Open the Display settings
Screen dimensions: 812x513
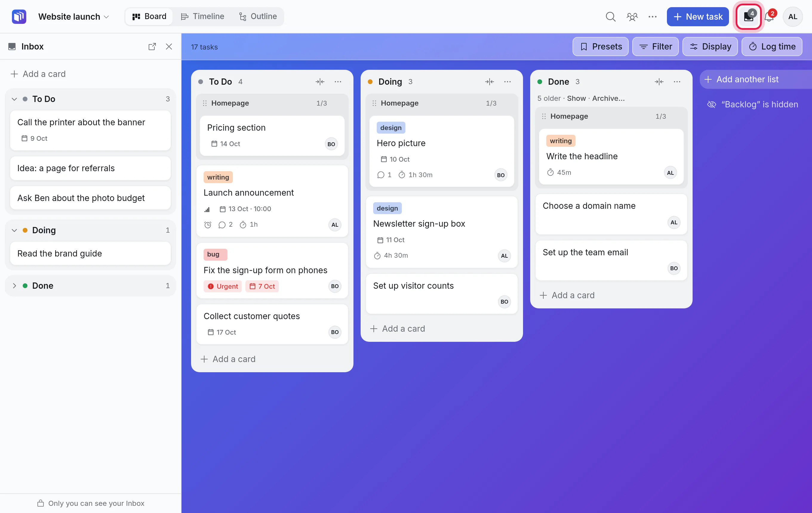click(x=710, y=47)
